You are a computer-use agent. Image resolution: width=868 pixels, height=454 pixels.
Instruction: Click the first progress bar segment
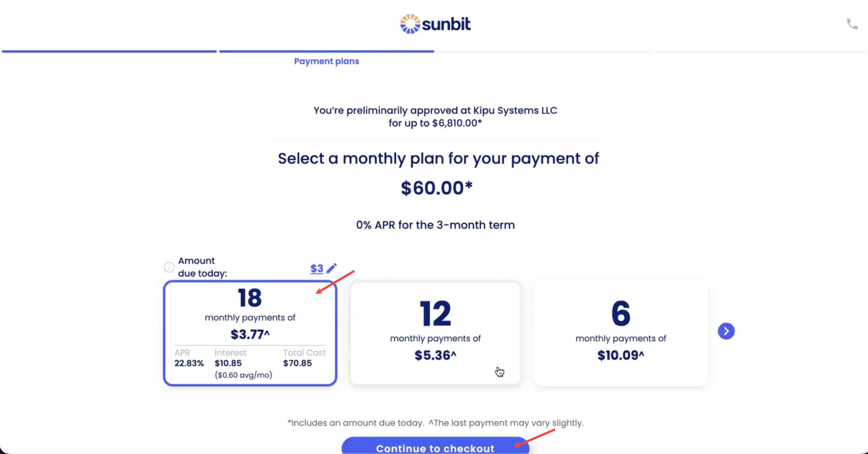[109, 52]
